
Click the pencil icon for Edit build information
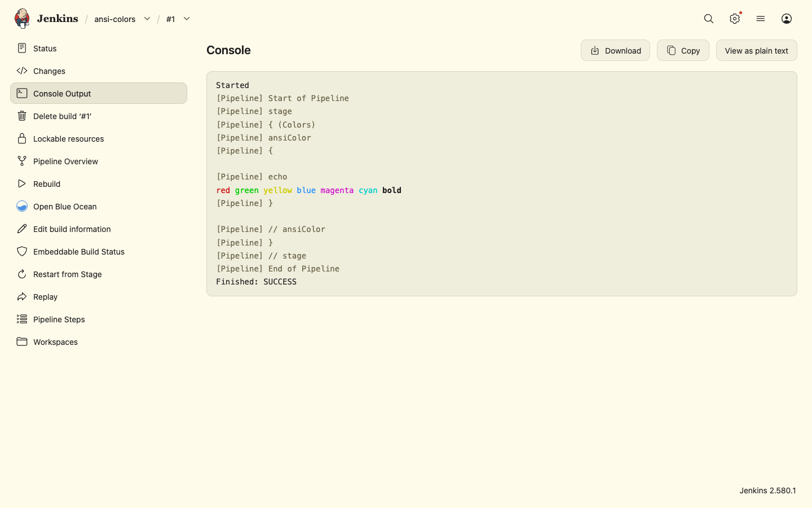[22, 229]
